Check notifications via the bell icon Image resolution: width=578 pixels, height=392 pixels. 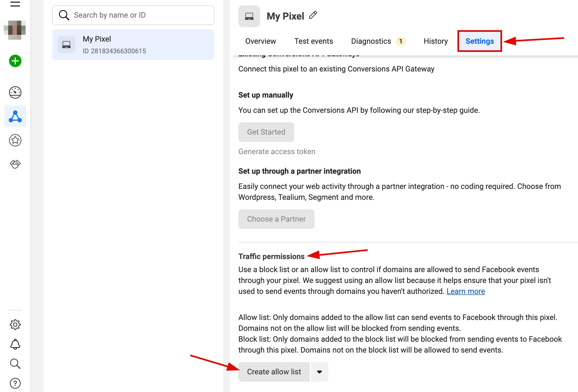[15, 344]
